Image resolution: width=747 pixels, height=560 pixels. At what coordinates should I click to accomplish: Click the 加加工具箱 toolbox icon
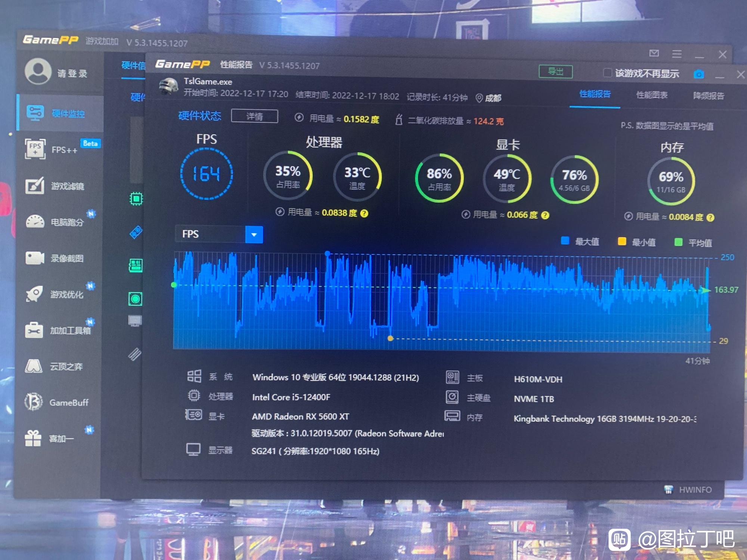click(34, 330)
